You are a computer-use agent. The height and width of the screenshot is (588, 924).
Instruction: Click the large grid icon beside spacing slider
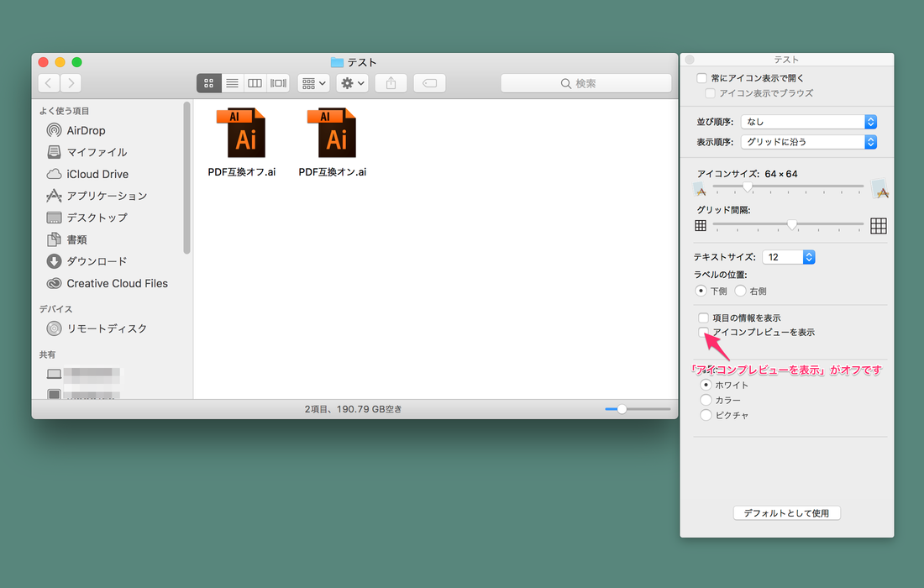pos(879,226)
